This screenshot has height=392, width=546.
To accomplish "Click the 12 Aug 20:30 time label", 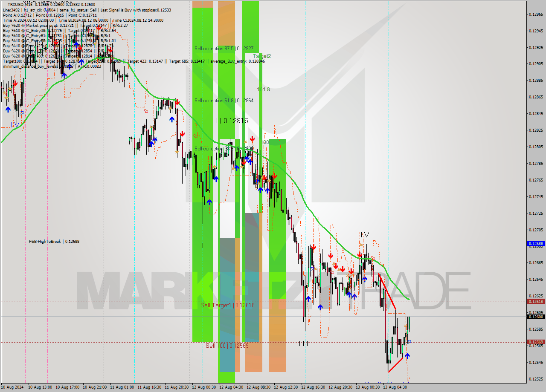I will point(340,387).
